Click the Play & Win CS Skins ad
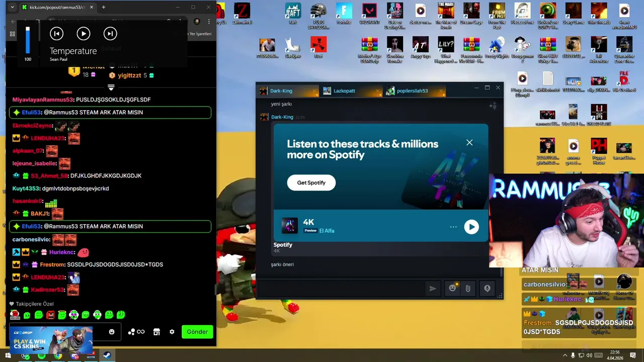The image size is (644, 362). [50, 340]
